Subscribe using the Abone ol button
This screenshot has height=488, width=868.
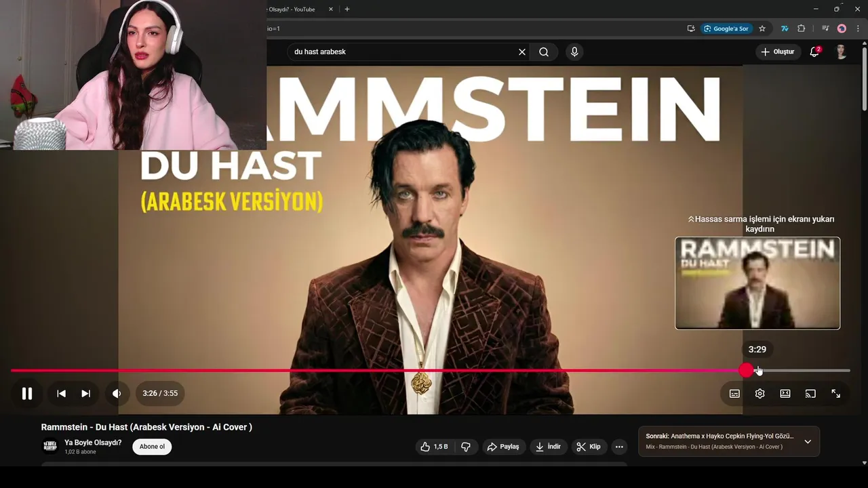pos(152,447)
